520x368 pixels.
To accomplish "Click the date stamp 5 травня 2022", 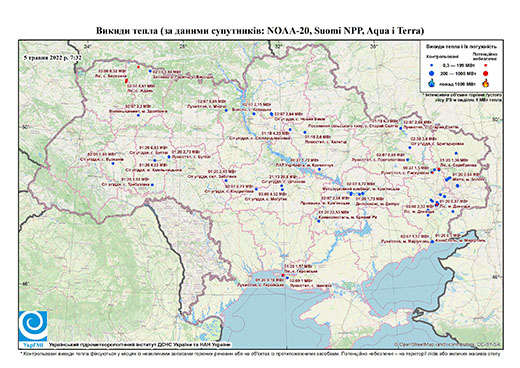I will click(53, 57).
